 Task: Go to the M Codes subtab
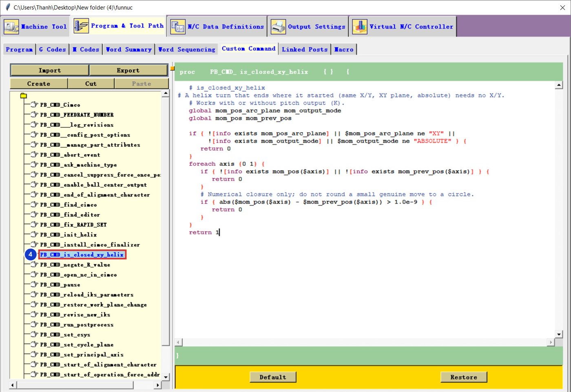[x=86, y=49]
